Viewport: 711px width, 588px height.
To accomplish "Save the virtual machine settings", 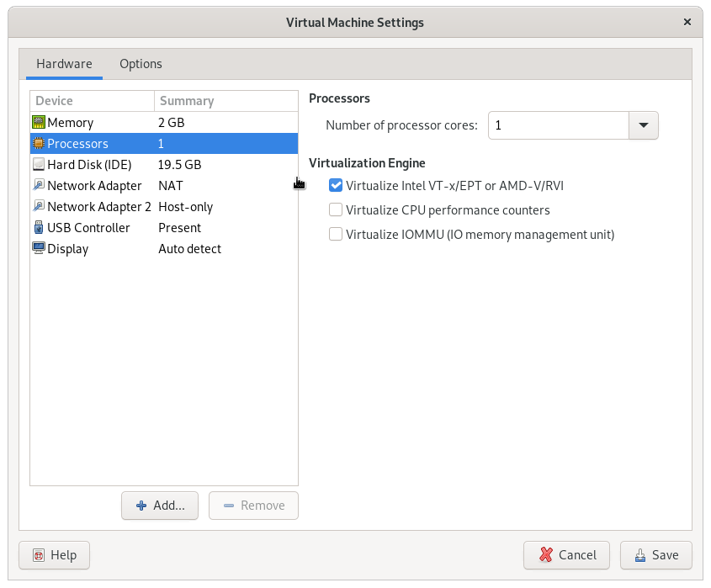I will (x=655, y=555).
